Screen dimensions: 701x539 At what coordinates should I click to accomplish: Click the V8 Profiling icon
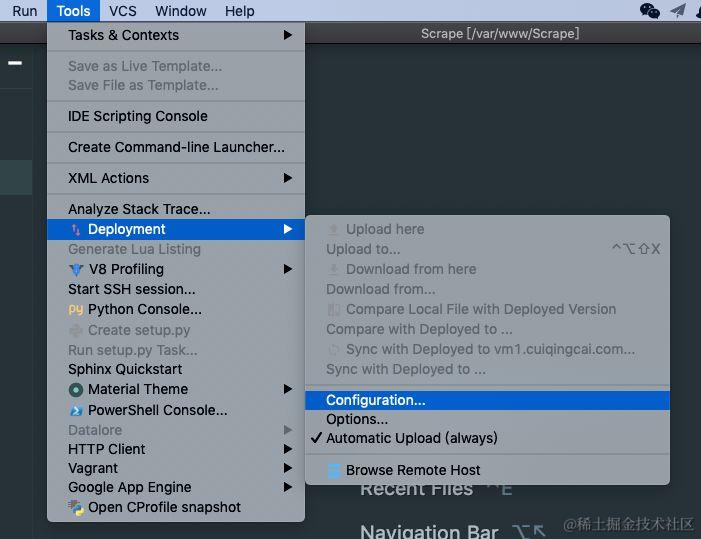[x=76, y=270]
